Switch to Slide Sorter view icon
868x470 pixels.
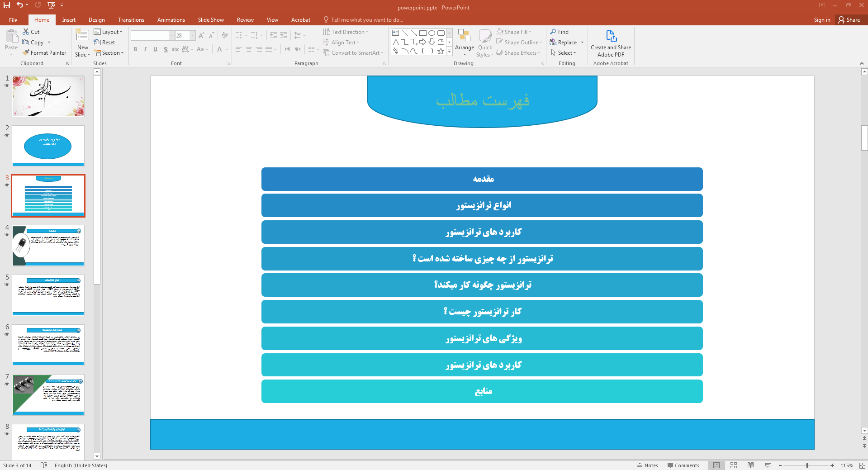(734, 465)
